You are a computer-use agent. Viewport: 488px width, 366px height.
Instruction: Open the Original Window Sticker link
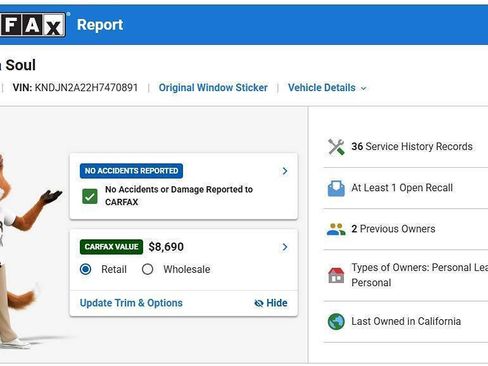click(x=213, y=88)
